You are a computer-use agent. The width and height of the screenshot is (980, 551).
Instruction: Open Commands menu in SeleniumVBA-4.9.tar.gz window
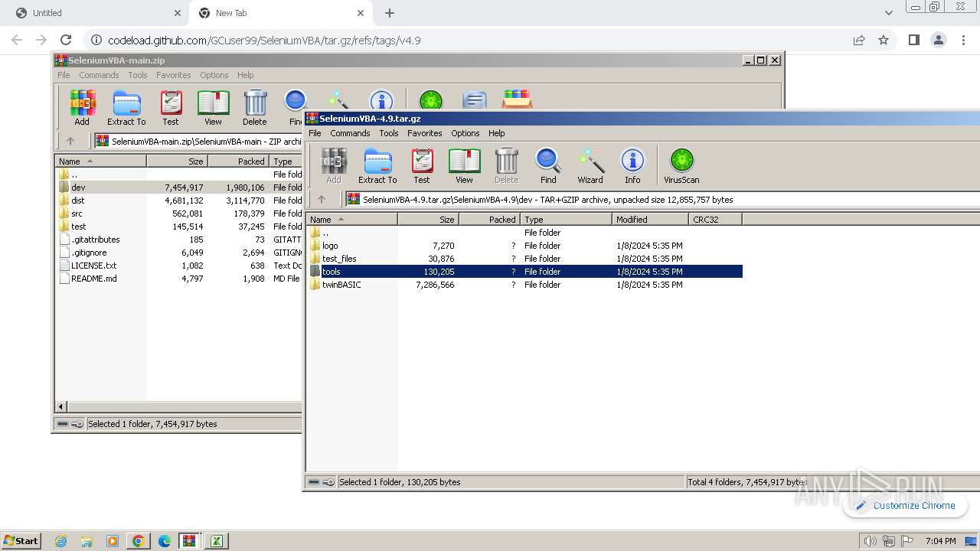[x=350, y=133]
